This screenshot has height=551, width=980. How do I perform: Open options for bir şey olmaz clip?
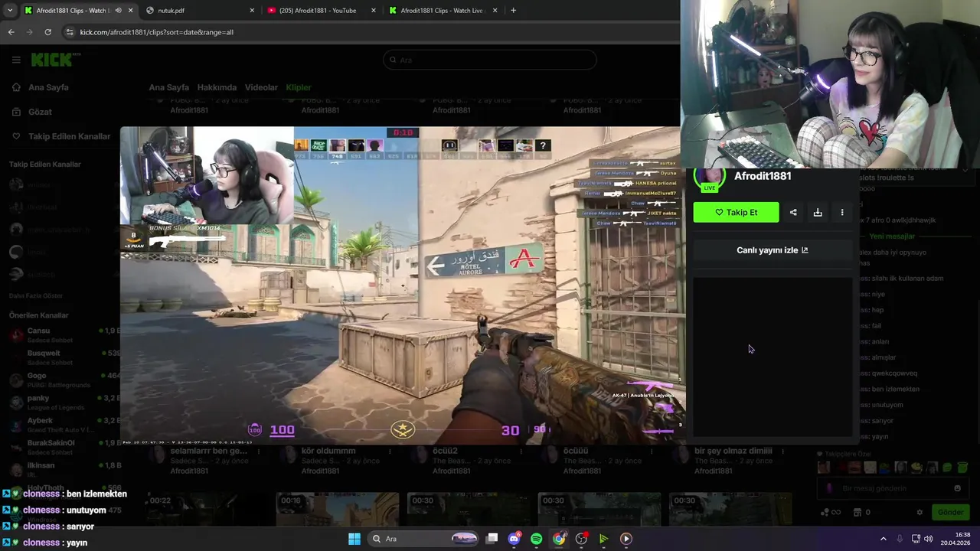click(782, 452)
